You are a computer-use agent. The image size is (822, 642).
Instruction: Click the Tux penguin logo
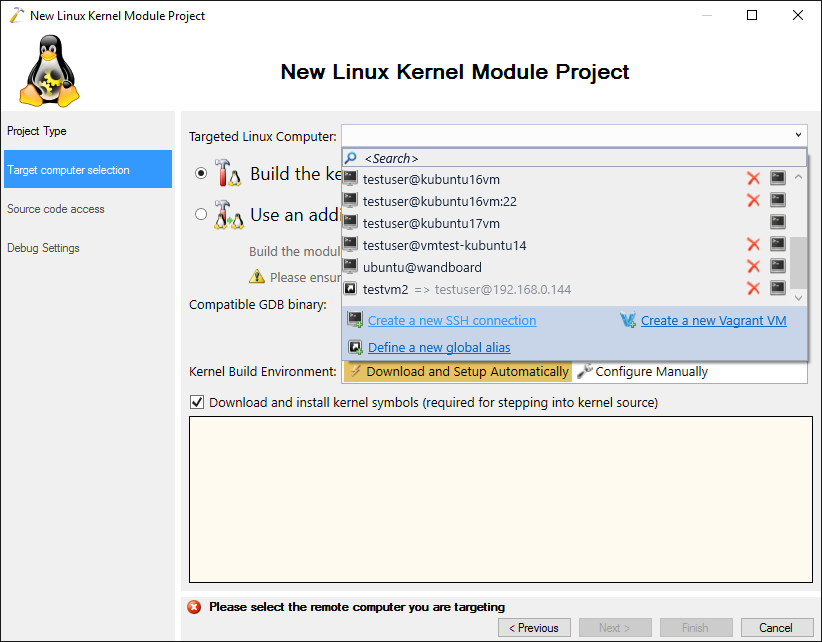[49, 71]
